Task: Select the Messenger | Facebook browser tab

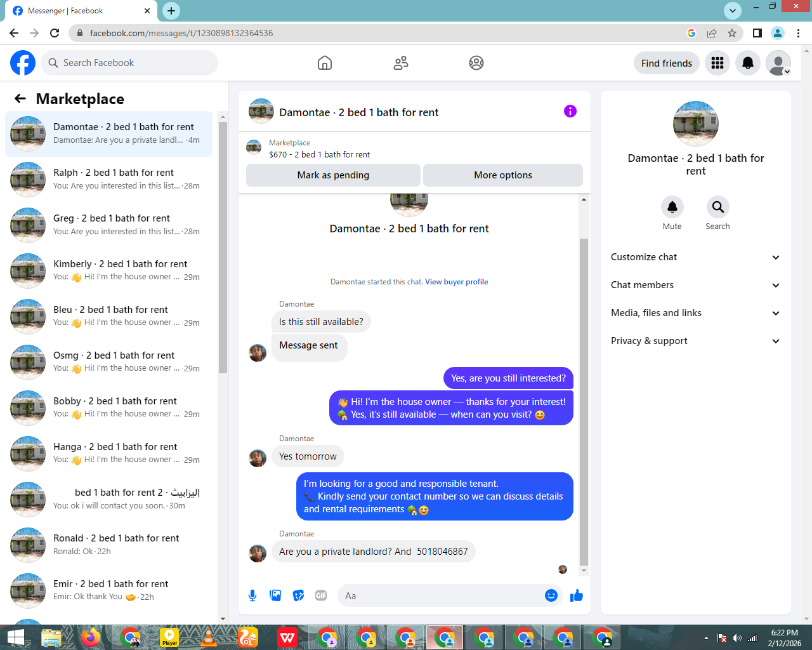Action: (x=81, y=11)
